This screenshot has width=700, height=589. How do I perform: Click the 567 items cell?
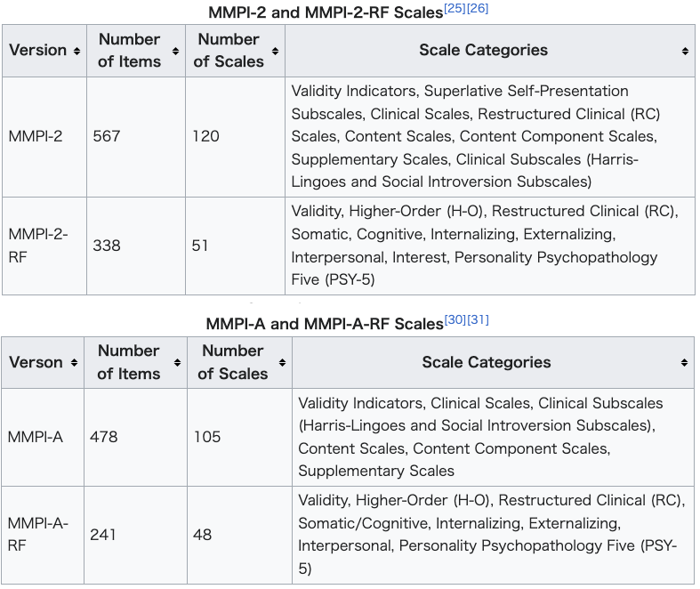click(x=136, y=137)
